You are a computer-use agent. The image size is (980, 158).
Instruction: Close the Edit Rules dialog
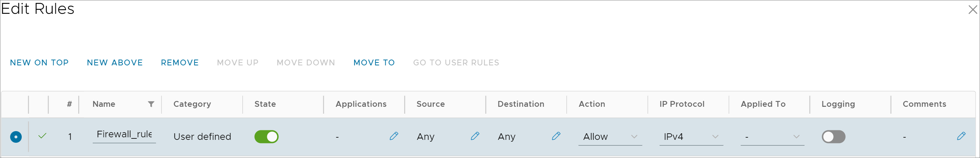972,9
